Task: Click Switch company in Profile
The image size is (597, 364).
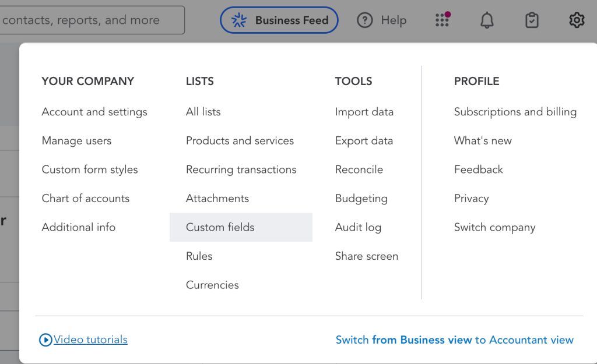Action: click(x=494, y=227)
